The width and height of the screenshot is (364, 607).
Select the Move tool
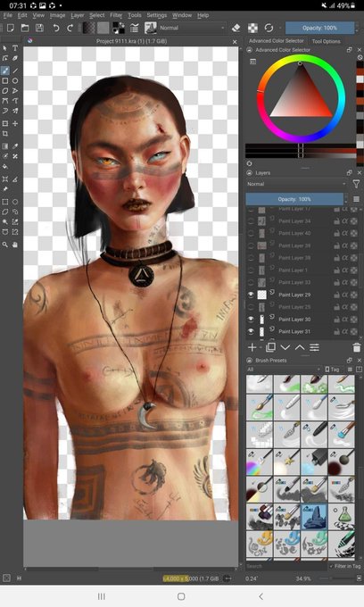pos(15,123)
